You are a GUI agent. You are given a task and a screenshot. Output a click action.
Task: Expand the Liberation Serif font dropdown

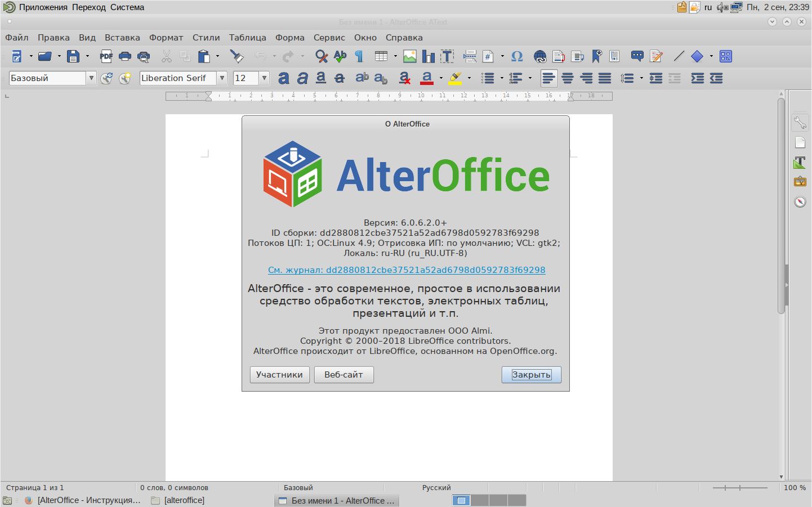(222, 78)
